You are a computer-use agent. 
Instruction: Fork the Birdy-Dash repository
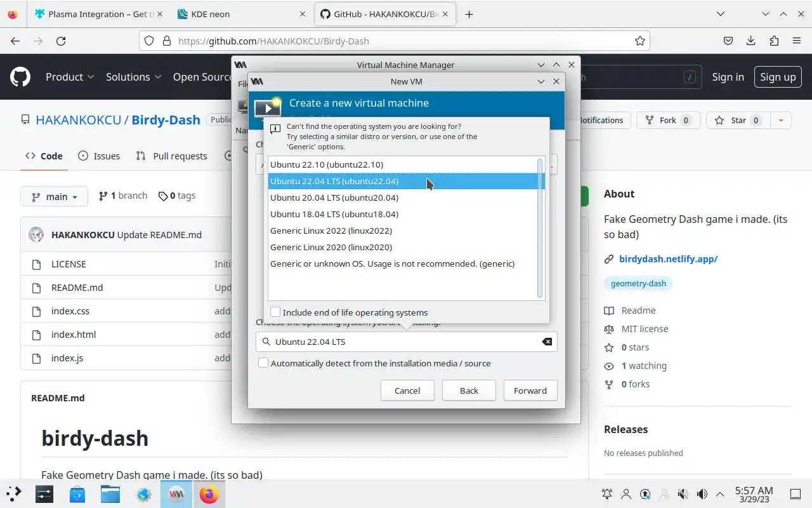click(668, 120)
